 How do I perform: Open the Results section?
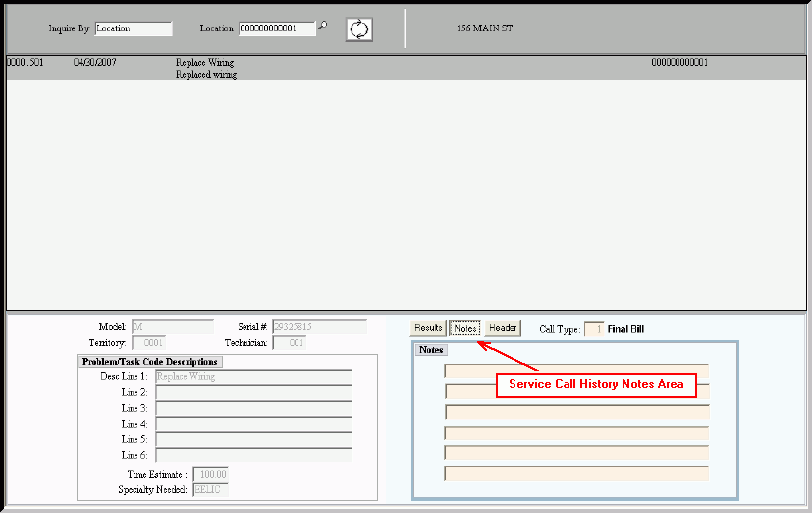[x=428, y=328]
